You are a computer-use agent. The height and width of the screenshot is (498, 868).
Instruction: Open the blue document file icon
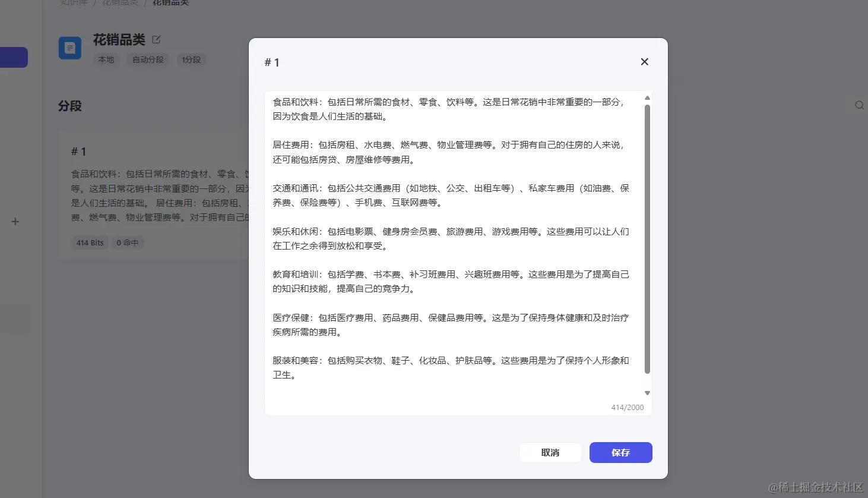tap(70, 48)
